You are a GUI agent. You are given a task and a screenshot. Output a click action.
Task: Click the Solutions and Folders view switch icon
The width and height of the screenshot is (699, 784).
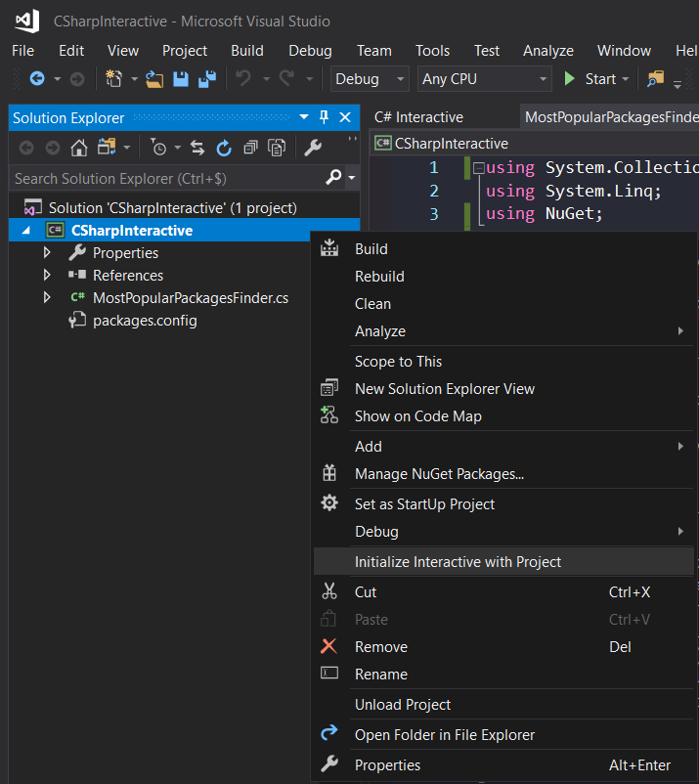[107, 147]
